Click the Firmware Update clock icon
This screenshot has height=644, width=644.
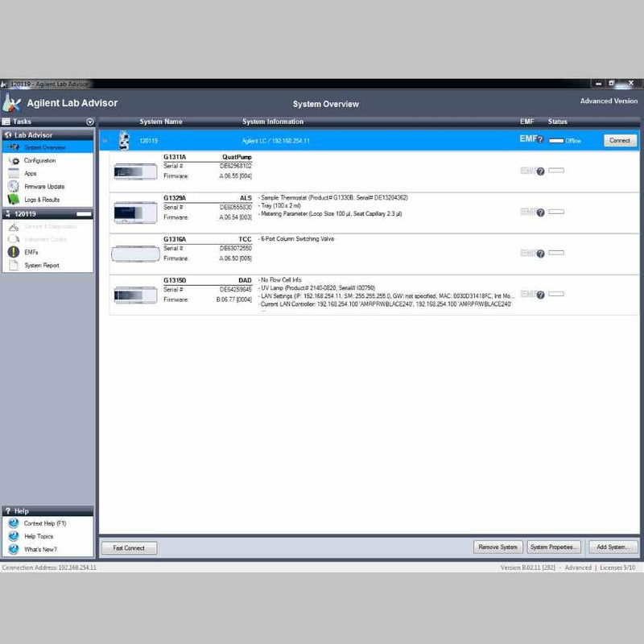point(13,186)
